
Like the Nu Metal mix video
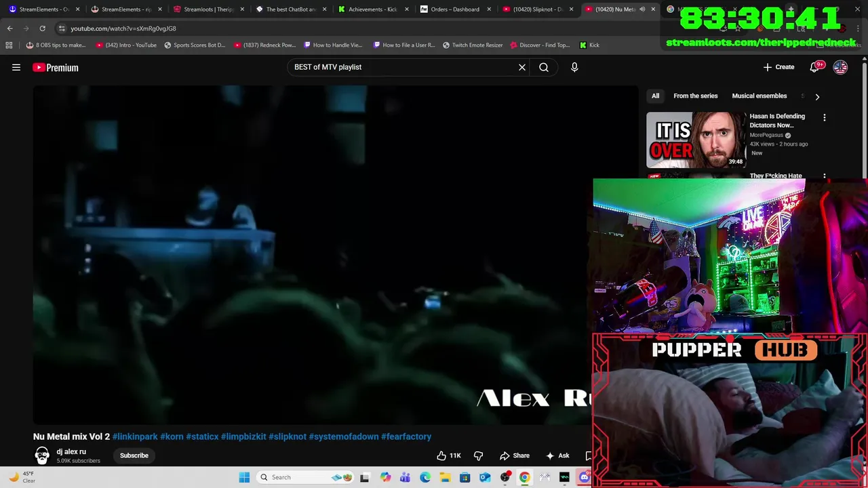[449, 455]
